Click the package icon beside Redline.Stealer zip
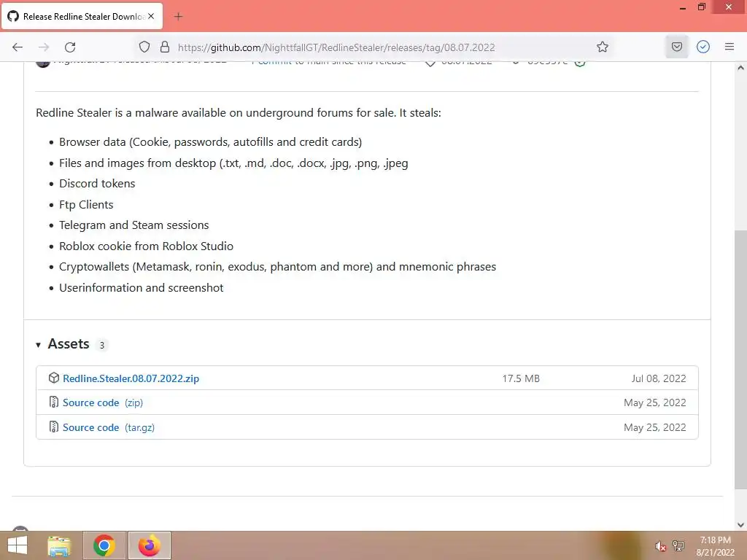 54,378
